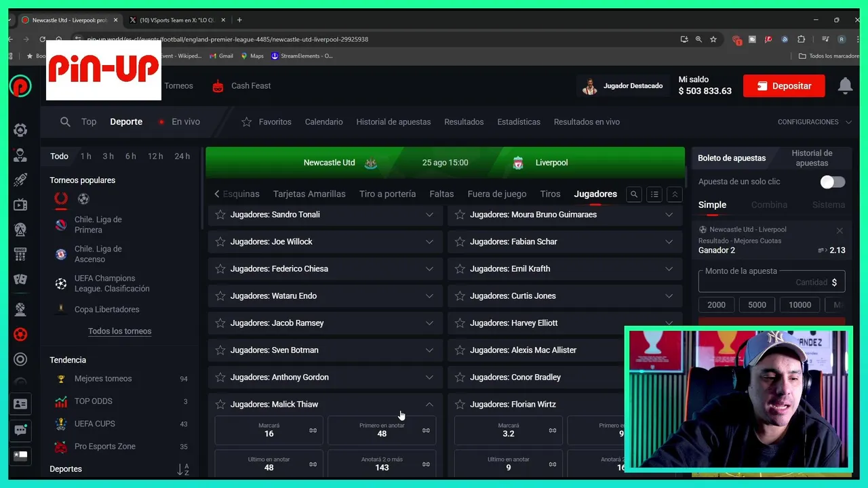Favorite the Fabian Schar market star
This screenshot has width=868, height=488.
pos(460,242)
